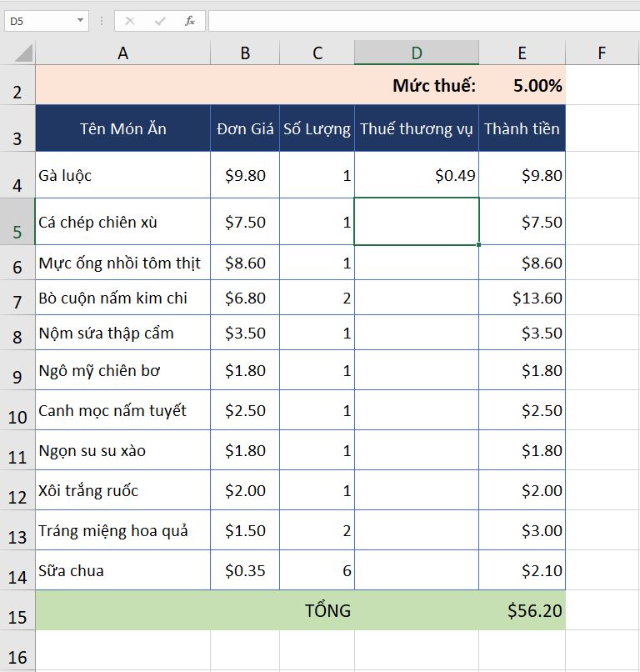Select column D header

click(x=417, y=53)
